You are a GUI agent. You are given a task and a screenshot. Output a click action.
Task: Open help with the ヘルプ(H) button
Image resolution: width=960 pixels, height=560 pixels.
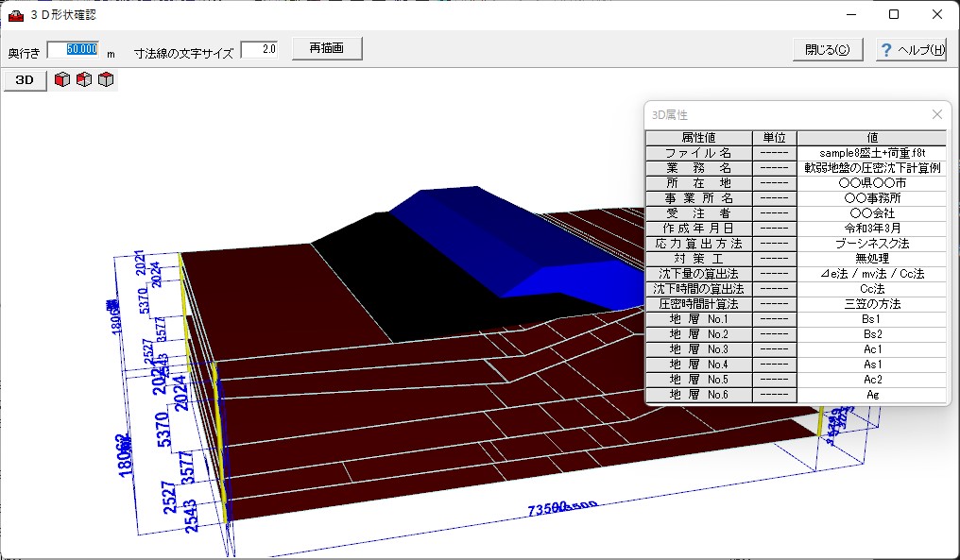pos(911,50)
